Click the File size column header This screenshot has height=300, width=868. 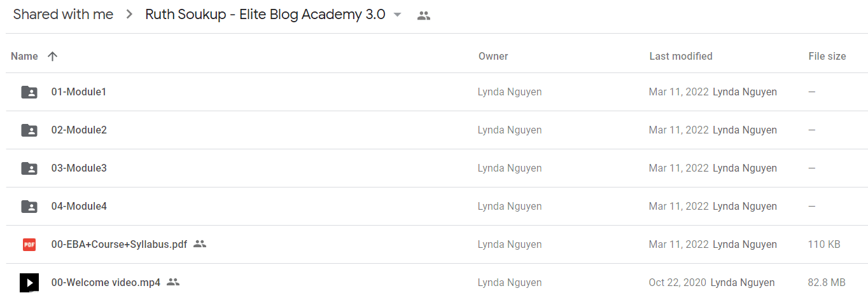[827, 56]
